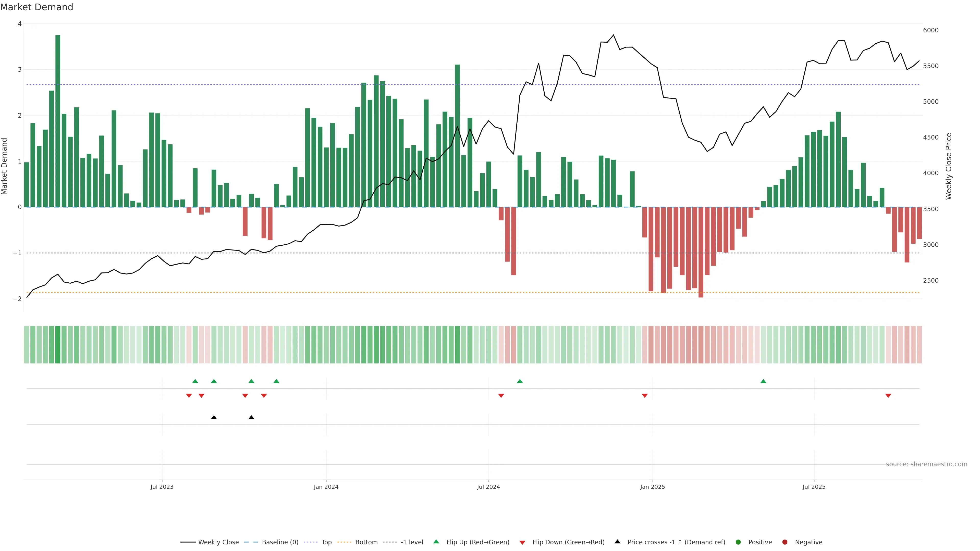Click Flip Up green triangle legend icon

click(436, 542)
